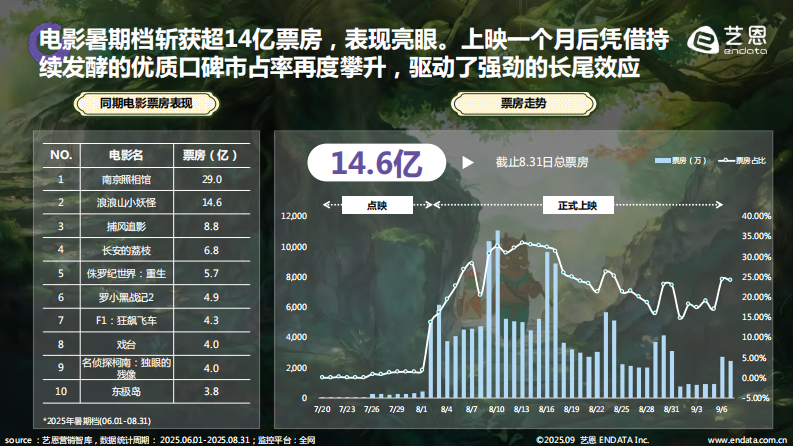
Task: Select the 罗小黑战记2 table cell
Action: (126, 297)
